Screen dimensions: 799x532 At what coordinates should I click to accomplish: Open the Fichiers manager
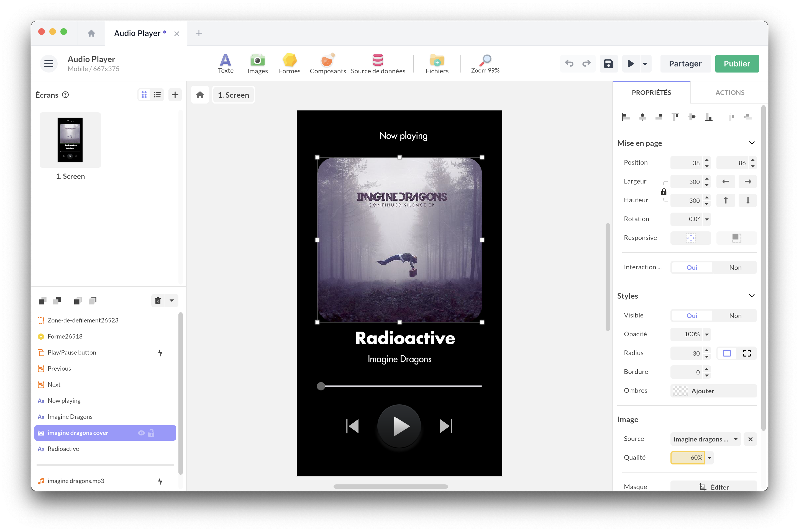click(437, 63)
